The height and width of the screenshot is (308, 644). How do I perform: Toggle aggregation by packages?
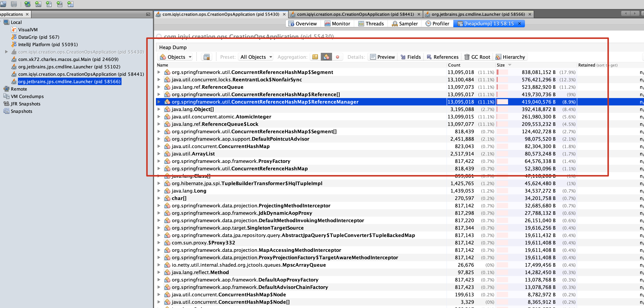pos(315,57)
